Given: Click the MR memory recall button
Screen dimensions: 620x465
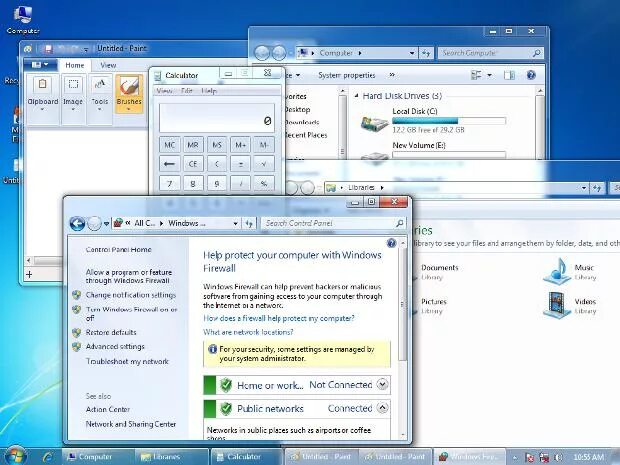Looking at the screenshot, I should point(193,145).
